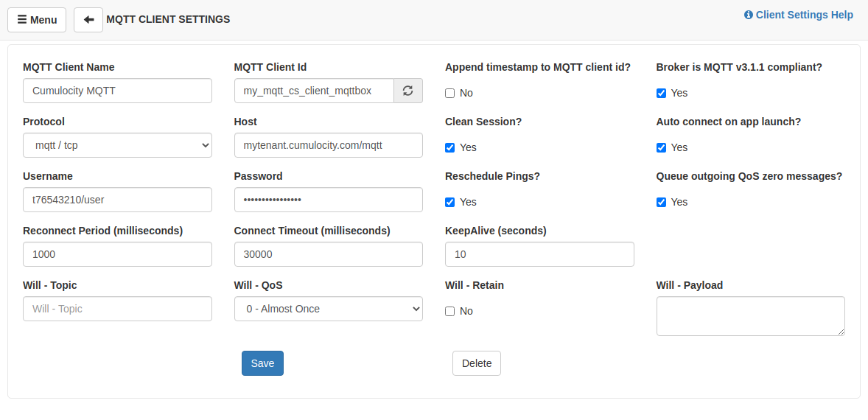Enable the Will - Retain checkbox

click(x=449, y=312)
